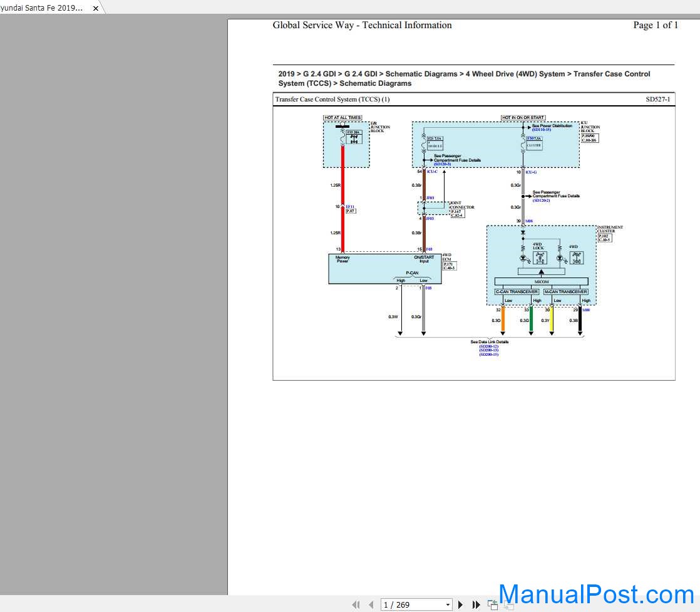The image size is (700, 612).
Task: Click the ICU JUNCTION BLOCK label
Action: (590, 127)
